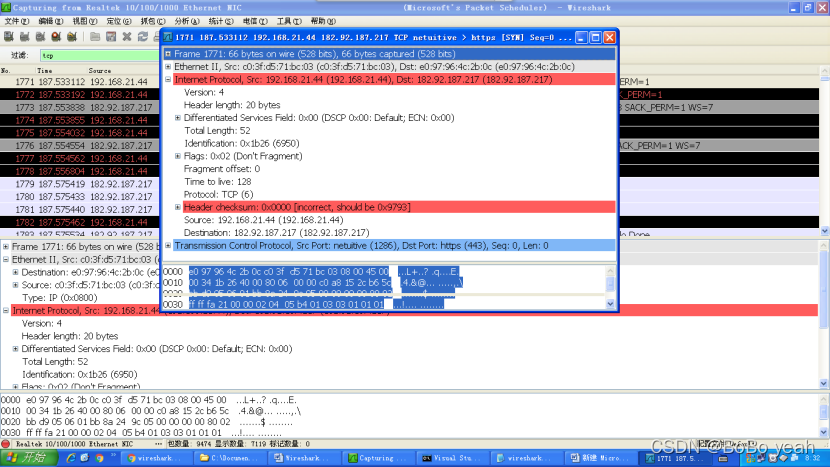Restart the running capture toolbar icon
Screen dimensions: 830x467
(72, 37)
